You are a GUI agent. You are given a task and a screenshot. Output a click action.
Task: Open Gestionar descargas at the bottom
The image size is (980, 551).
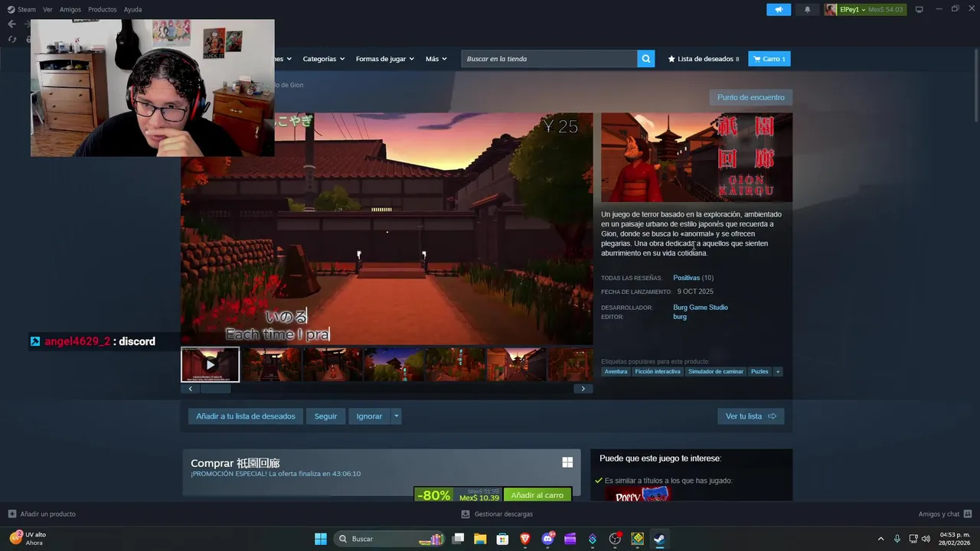click(x=497, y=514)
